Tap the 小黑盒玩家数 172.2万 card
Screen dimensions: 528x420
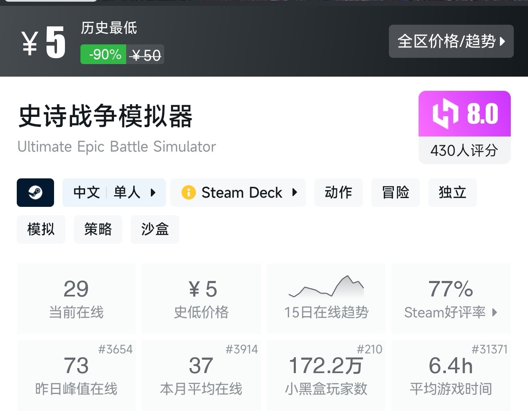326,375
